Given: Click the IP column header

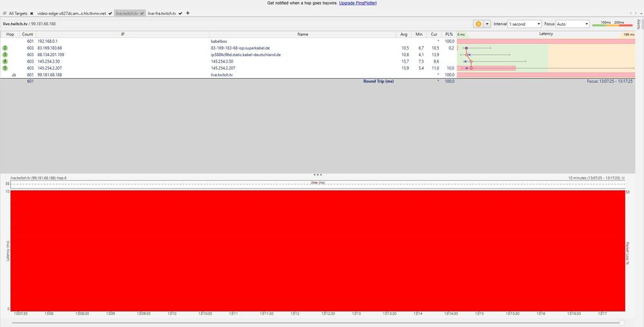Looking at the screenshot, I should tap(122, 35).
